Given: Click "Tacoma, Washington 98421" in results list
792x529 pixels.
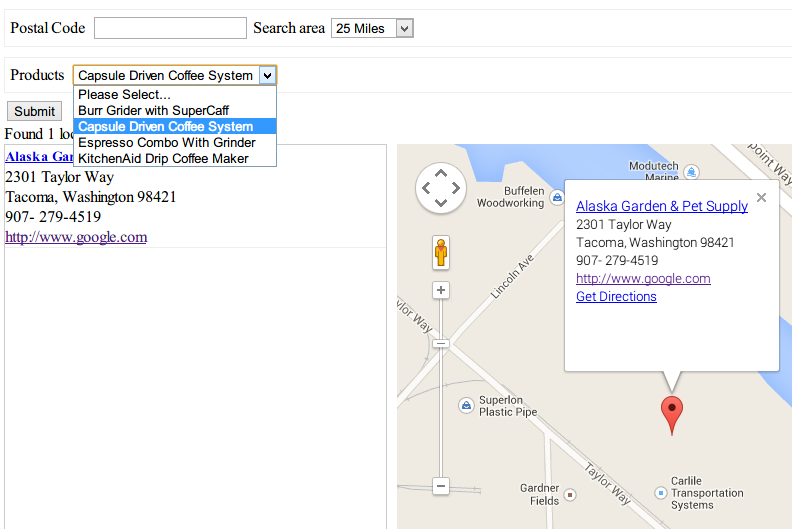Looking at the screenshot, I should coord(90,197).
